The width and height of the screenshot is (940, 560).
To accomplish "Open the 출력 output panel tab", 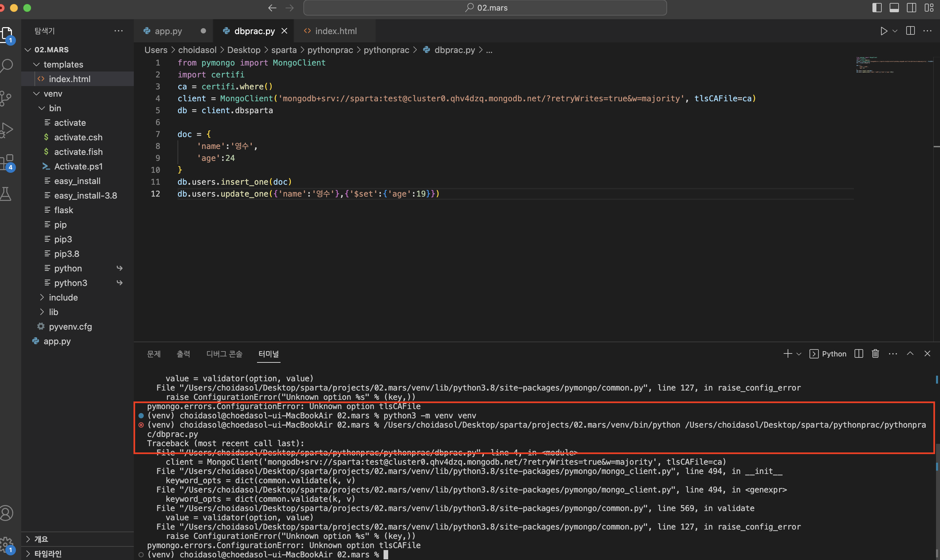I will coord(183,354).
